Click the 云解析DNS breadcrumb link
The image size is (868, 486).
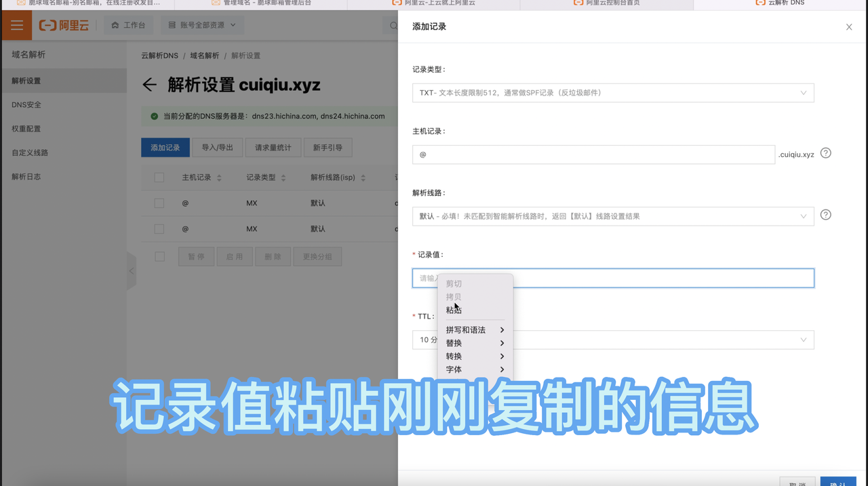pyautogui.click(x=159, y=56)
